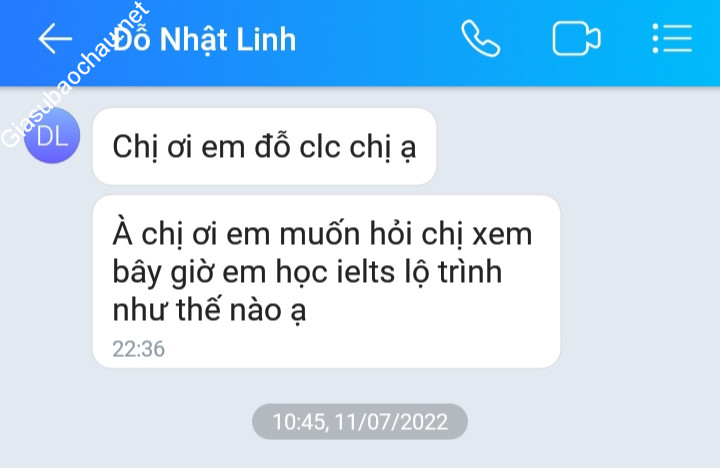This screenshot has width=720, height=468.
Task: Open the conversation options list icon
Action: pos(672,39)
